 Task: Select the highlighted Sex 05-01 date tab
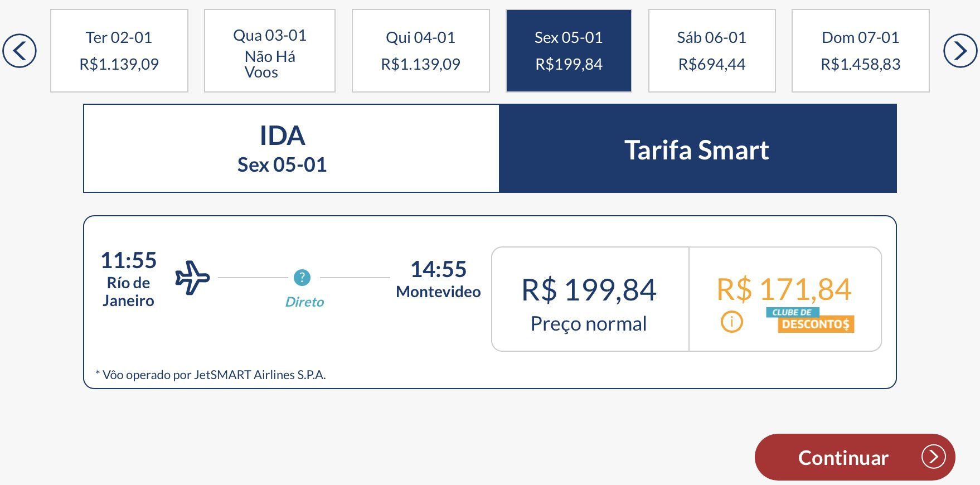pos(569,51)
